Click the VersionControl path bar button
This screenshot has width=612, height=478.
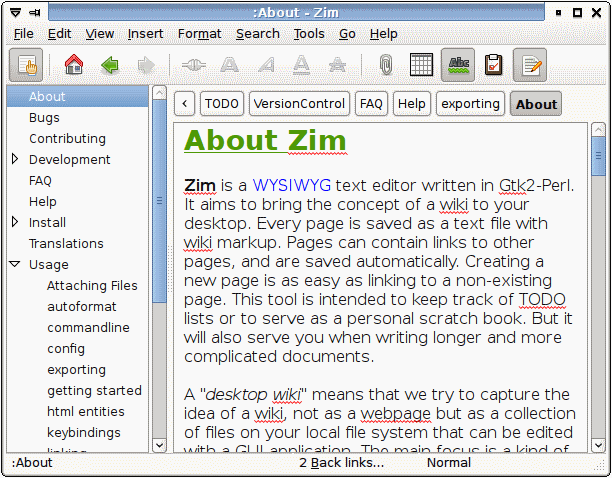click(299, 104)
